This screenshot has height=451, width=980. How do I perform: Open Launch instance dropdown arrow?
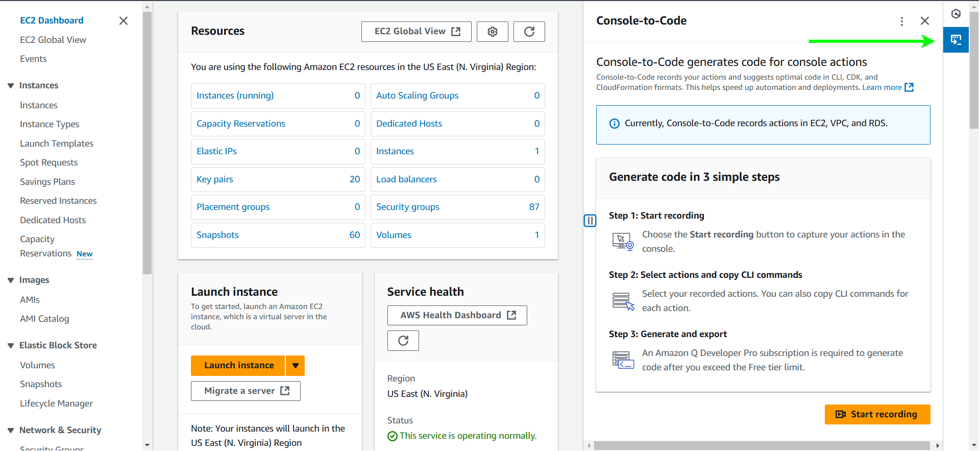tap(295, 366)
